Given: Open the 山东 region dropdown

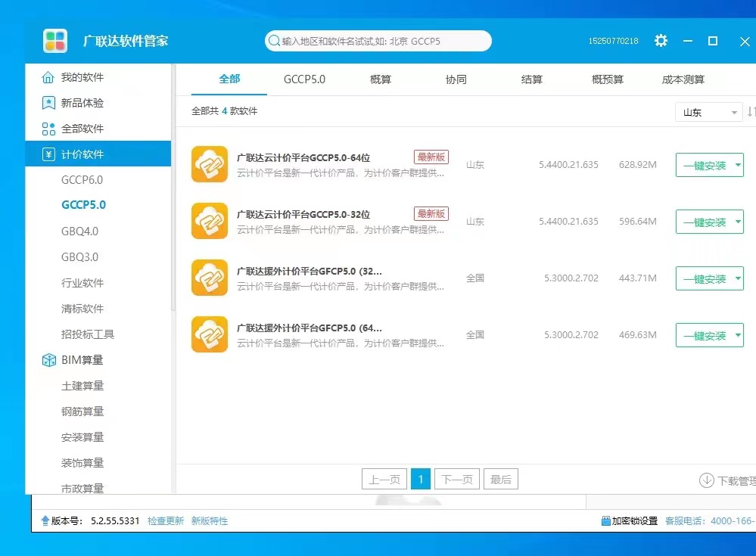Looking at the screenshot, I should (x=708, y=112).
